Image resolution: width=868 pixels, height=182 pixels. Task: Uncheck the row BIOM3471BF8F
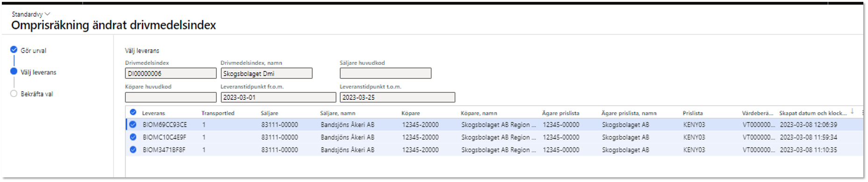[133, 150]
